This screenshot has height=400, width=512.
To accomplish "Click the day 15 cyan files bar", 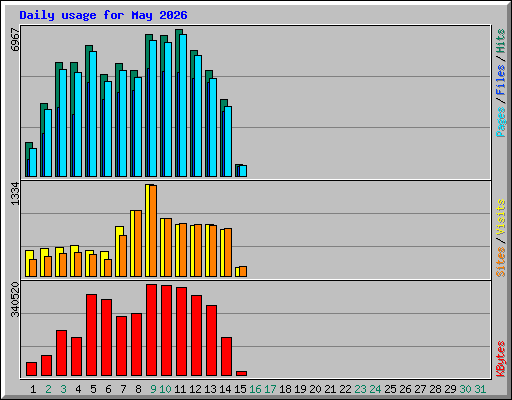I will 243,171.
